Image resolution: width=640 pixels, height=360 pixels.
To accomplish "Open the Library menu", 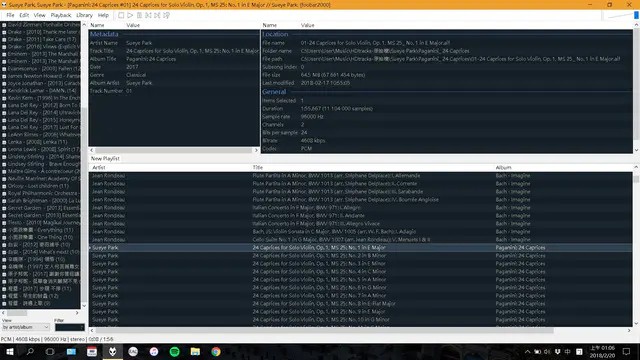I will pos(84,15).
